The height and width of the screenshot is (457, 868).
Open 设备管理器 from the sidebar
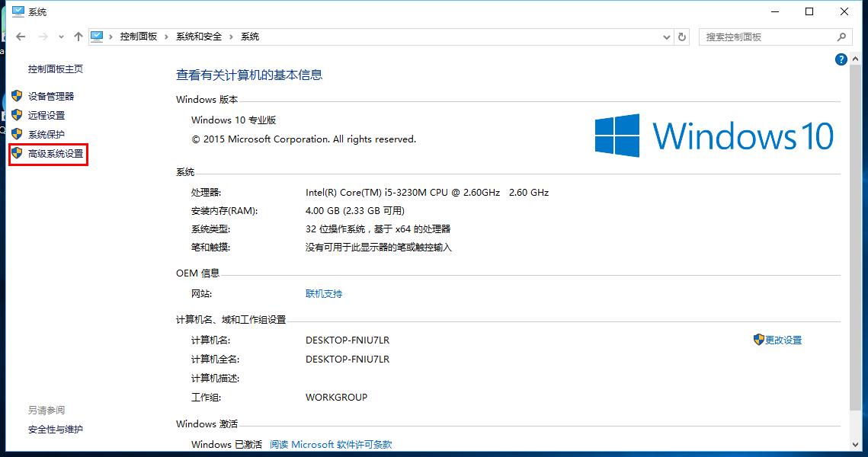click(51, 96)
